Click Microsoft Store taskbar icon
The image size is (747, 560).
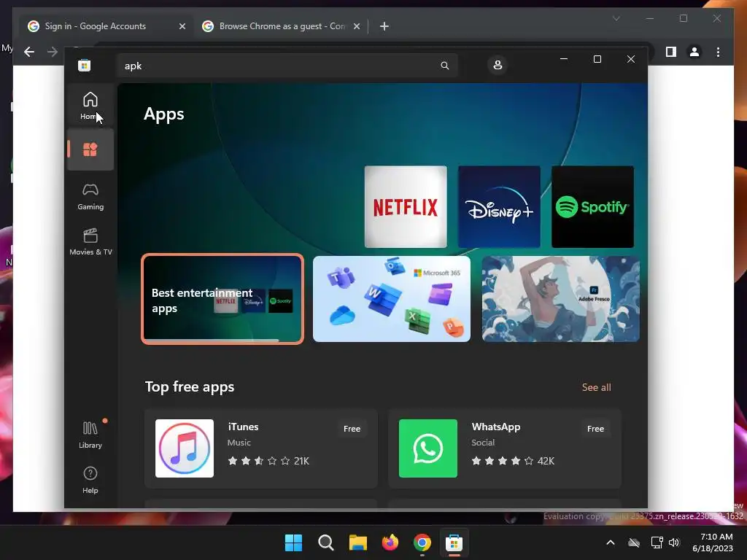coord(454,542)
